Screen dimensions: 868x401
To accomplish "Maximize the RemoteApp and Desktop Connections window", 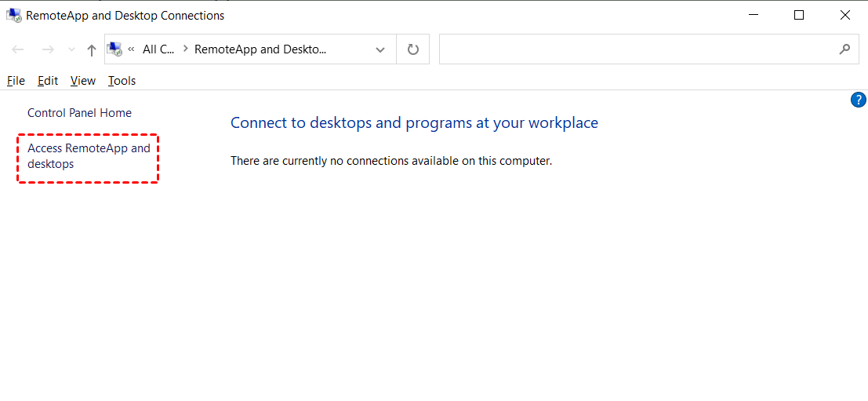I will [x=799, y=15].
